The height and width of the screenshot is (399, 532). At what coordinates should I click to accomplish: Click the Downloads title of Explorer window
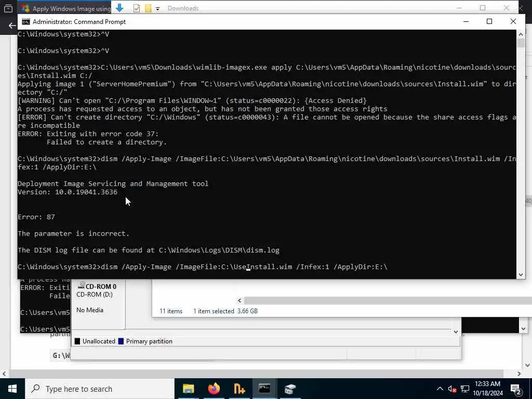tap(183, 8)
